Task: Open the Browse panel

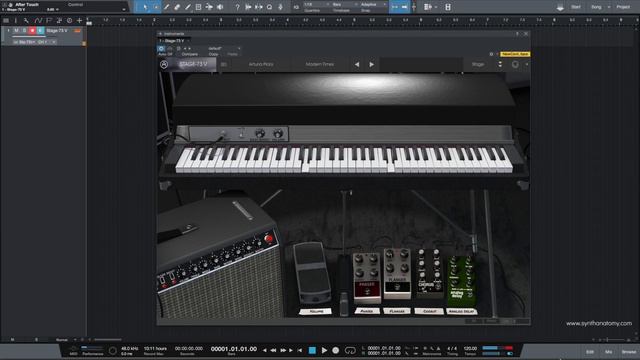Action: point(629,352)
